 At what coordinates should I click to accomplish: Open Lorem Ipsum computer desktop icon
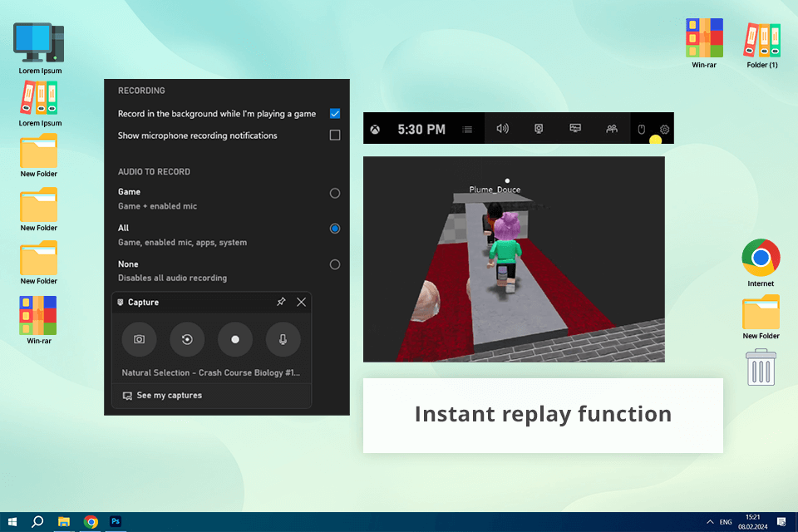40,48
